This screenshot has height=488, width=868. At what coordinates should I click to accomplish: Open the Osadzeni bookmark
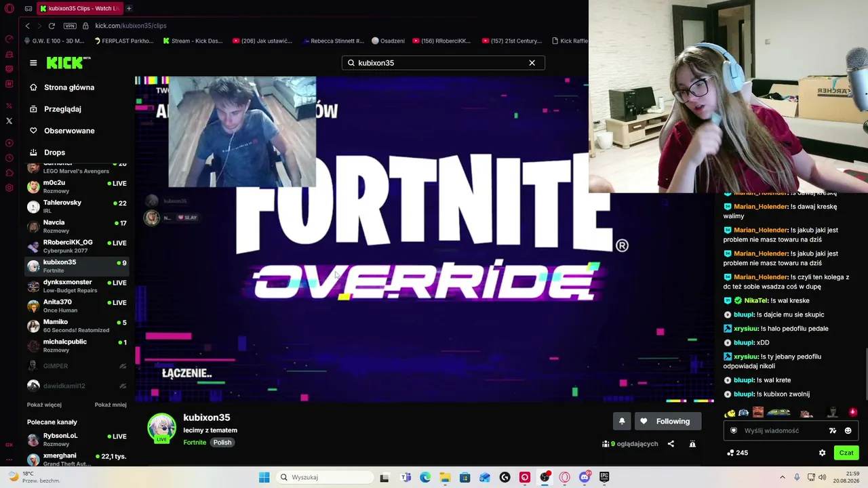pyautogui.click(x=388, y=41)
